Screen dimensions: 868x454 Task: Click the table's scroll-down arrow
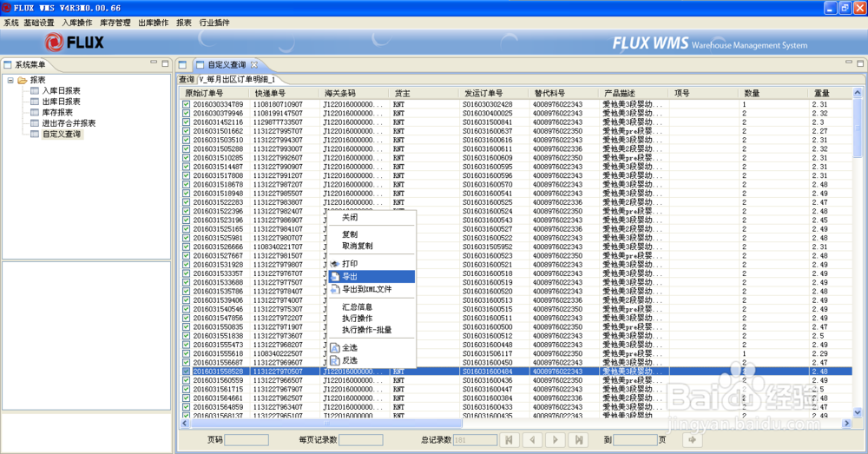click(858, 412)
